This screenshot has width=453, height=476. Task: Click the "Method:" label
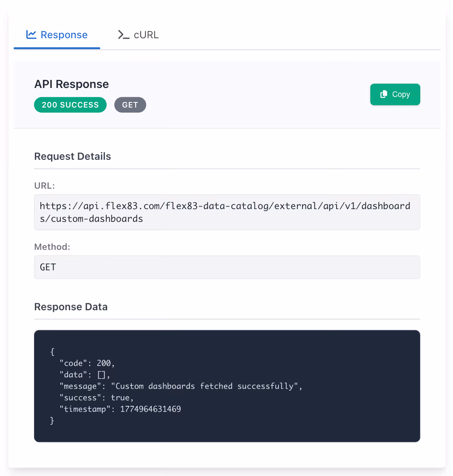tap(52, 247)
